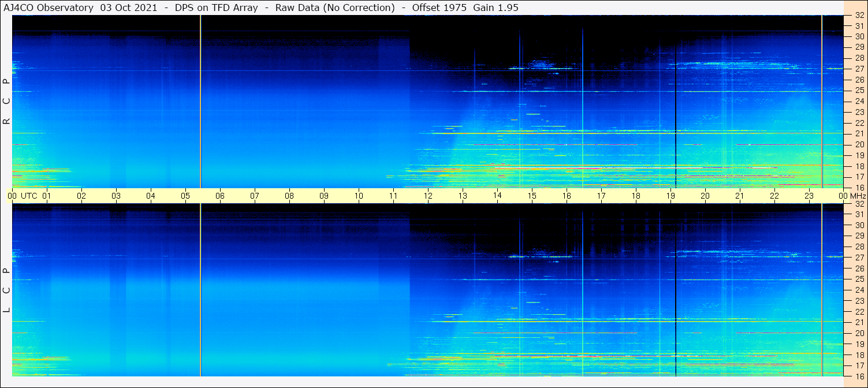Screen dimensions: 868x388
Task: Click hour label "23" on time axis
Action: pyautogui.click(x=809, y=196)
